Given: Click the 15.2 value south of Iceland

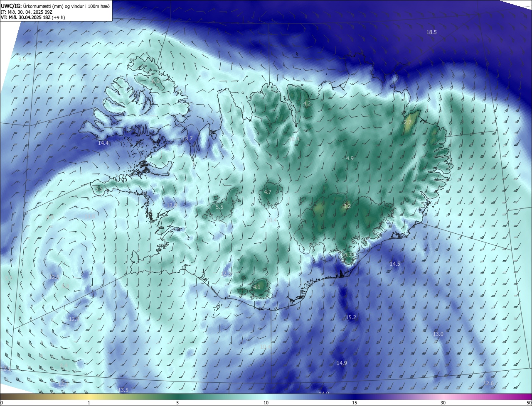Looking at the screenshot, I should pyautogui.click(x=351, y=318).
